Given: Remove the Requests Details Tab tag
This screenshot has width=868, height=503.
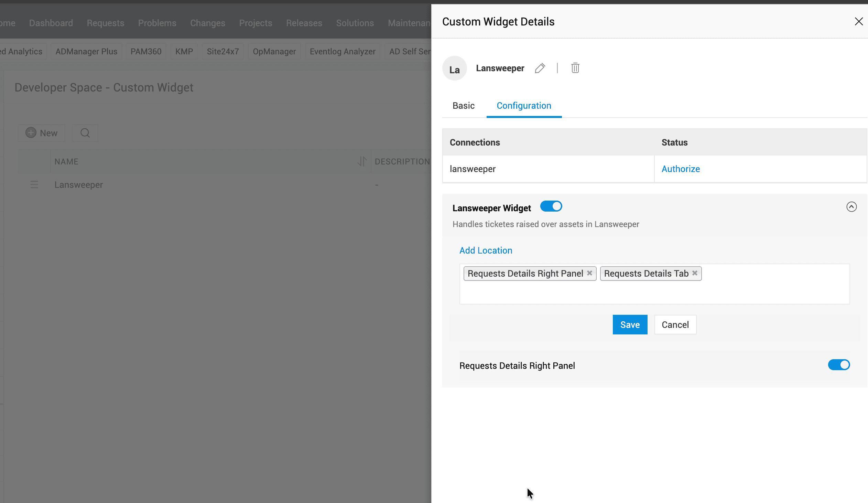Looking at the screenshot, I should [695, 273].
